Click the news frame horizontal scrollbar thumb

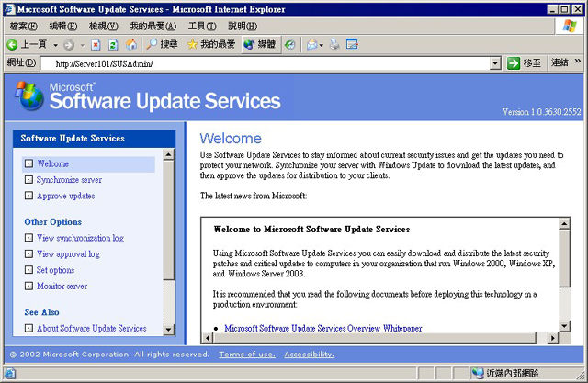[x=375, y=338]
